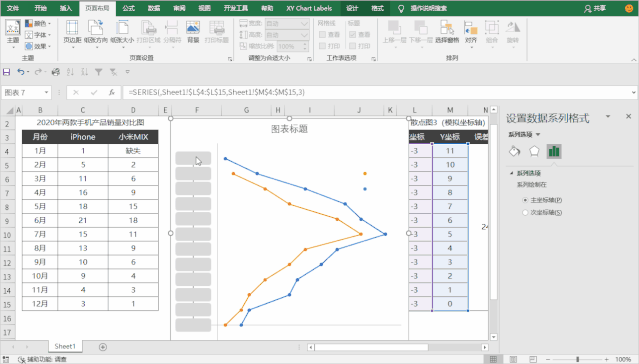Select the pentagon effects icon in format pane
This screenshot has width=639, height=364.
534,151
